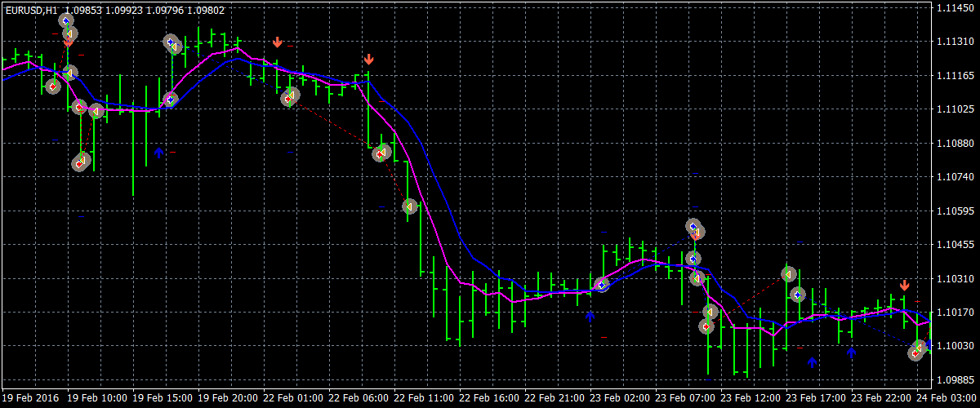Click the red sell arrow above 22 Feb 01:00
980x408 pixels.
pyautogui.click(x=278, y=42)
